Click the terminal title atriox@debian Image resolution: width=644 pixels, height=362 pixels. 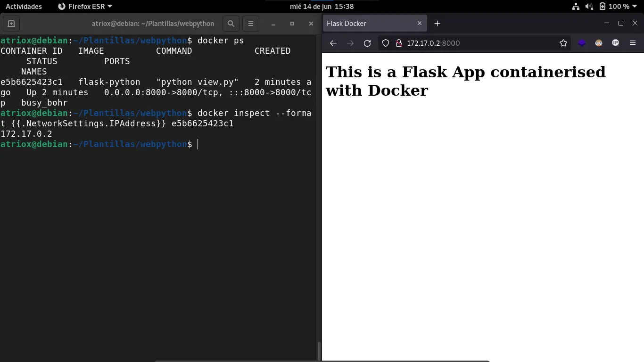(153, 24)
